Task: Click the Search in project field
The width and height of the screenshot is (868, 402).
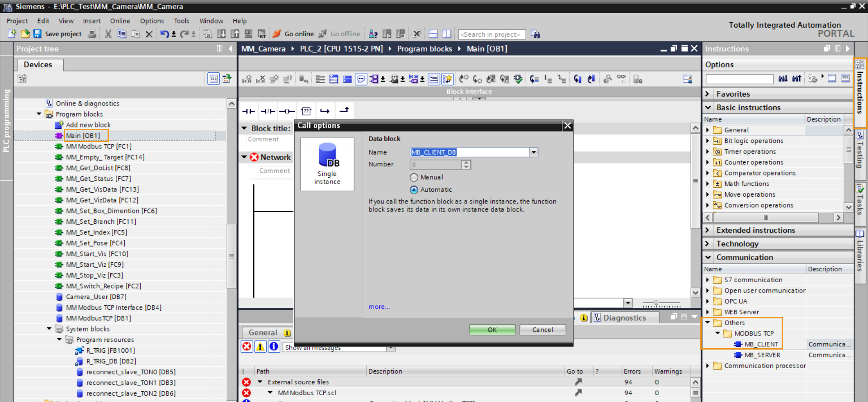Action: tap(491, 34)
